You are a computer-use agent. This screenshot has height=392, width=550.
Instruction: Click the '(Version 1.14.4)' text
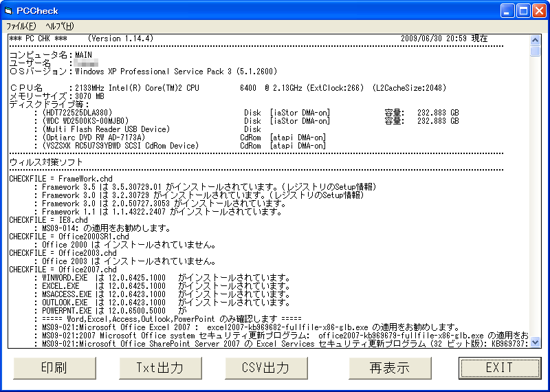[121, 39]
